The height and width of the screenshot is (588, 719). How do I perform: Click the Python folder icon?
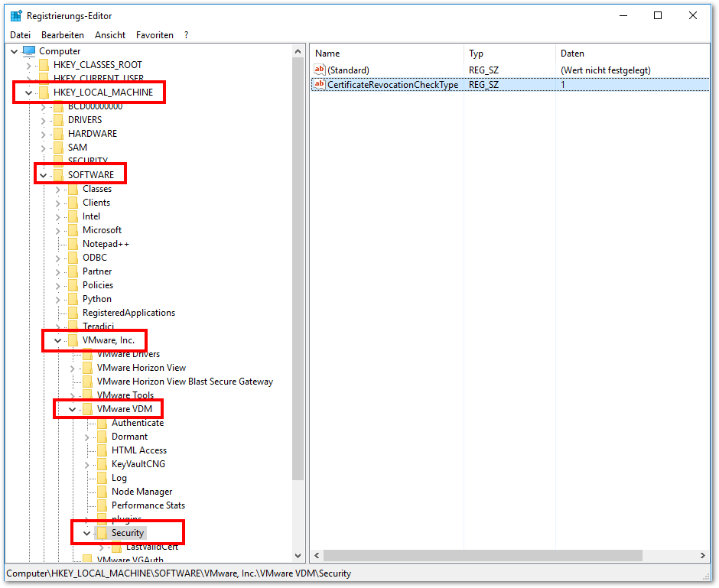tap(73, 299)
